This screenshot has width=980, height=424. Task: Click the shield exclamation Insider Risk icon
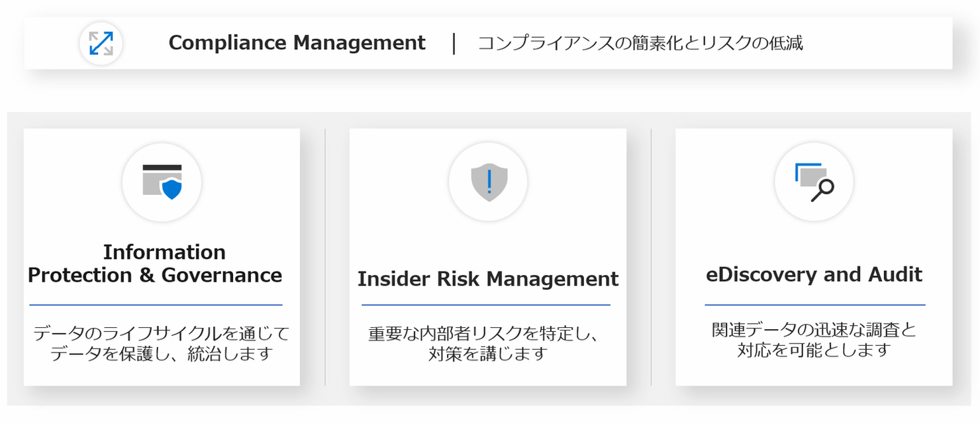click(489, 182)
